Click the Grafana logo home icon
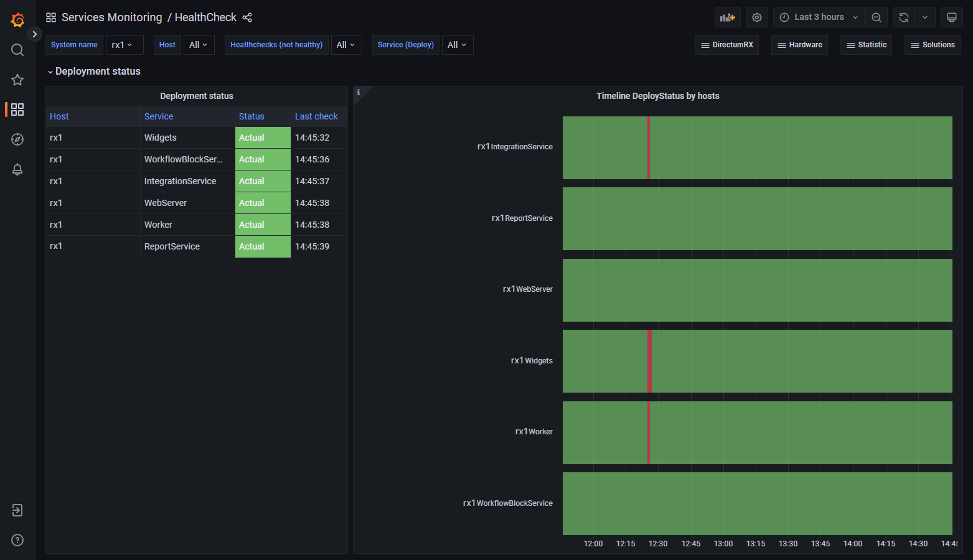The height and width of the screenshot is (560, 973). point(17,20)
